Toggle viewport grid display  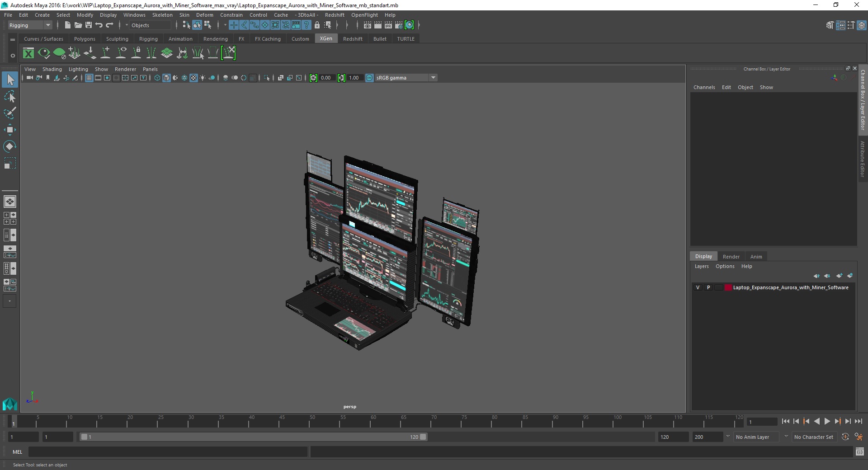89,78
